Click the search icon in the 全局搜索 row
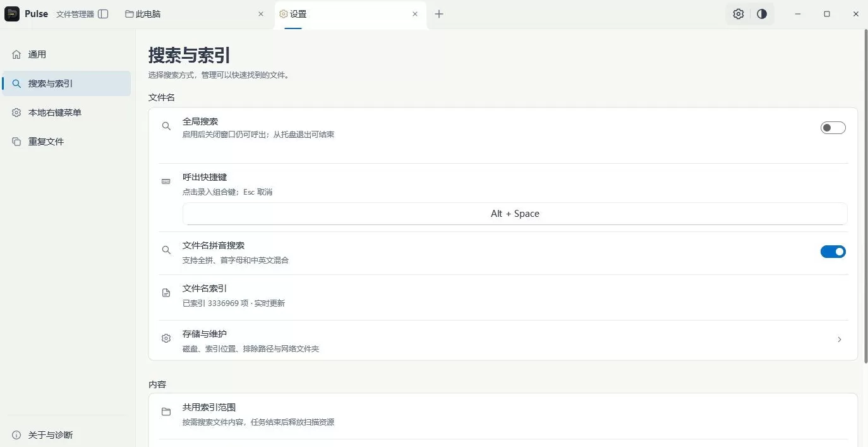 point(166,126)
